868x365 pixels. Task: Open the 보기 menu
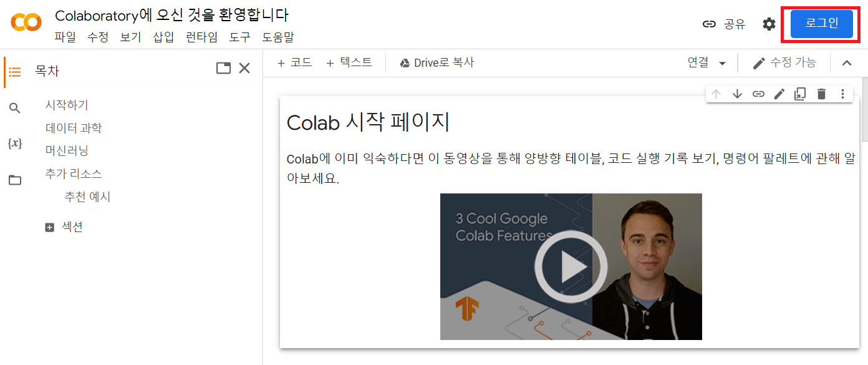(x=131, y=37)
